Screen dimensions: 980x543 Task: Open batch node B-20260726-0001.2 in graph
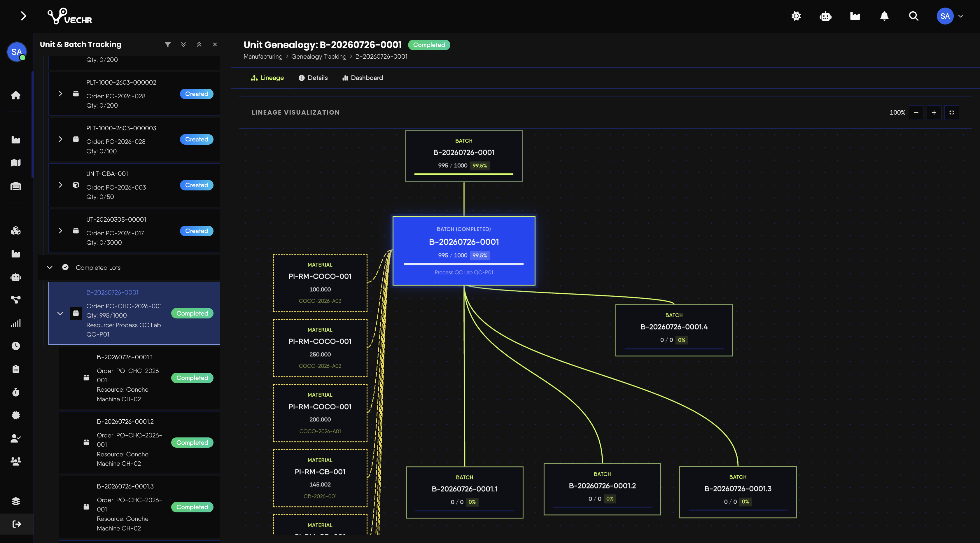coord(602,489)
